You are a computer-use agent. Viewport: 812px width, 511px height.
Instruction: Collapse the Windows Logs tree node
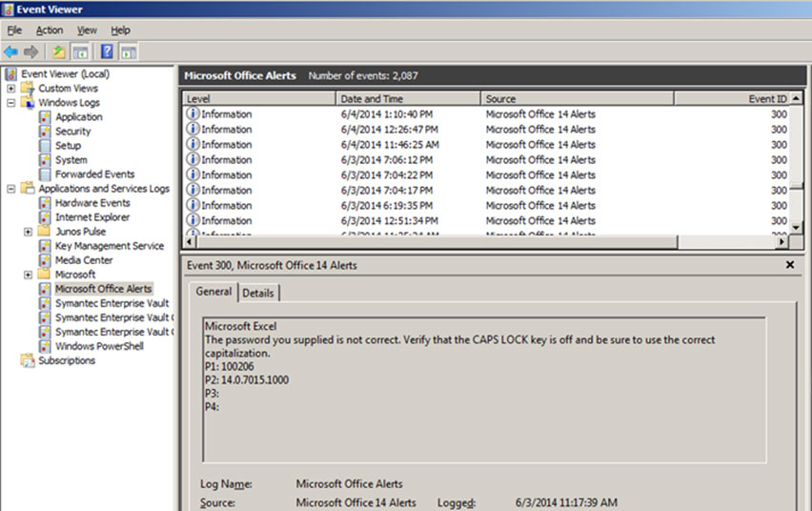[10, 103]
